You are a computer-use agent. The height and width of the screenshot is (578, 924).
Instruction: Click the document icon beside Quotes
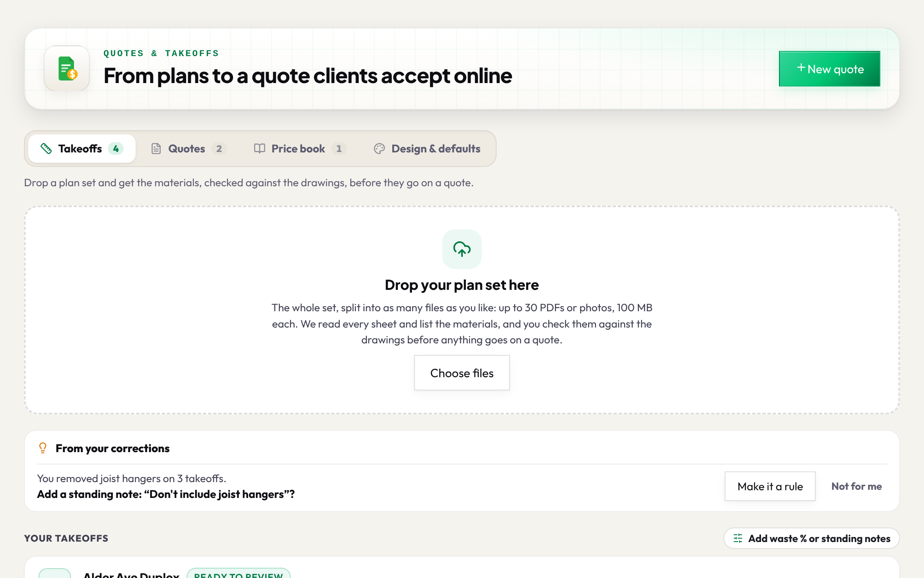pos(156,149)
